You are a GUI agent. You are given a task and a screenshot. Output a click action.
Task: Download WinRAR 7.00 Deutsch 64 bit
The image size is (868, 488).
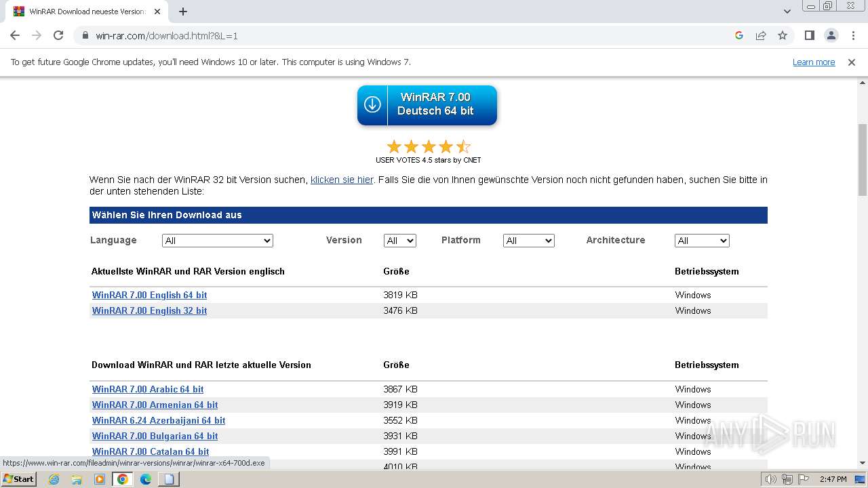(x=427, y=105)
